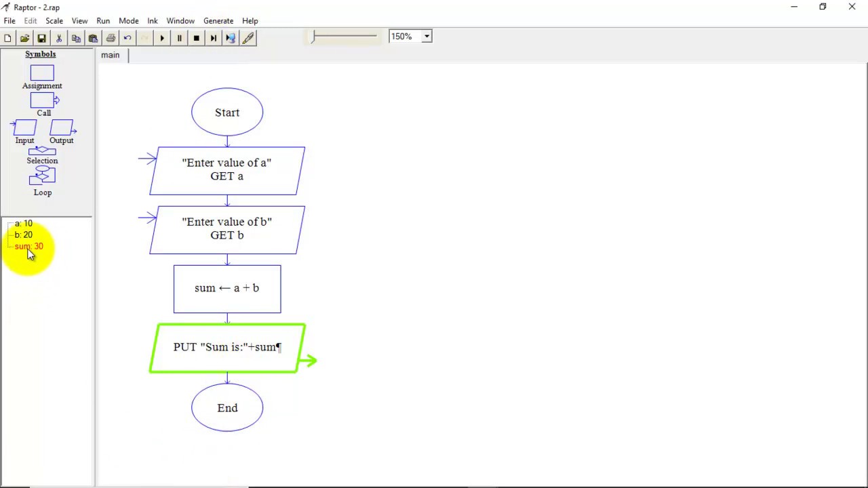Open the Help menu

[250, 21]
